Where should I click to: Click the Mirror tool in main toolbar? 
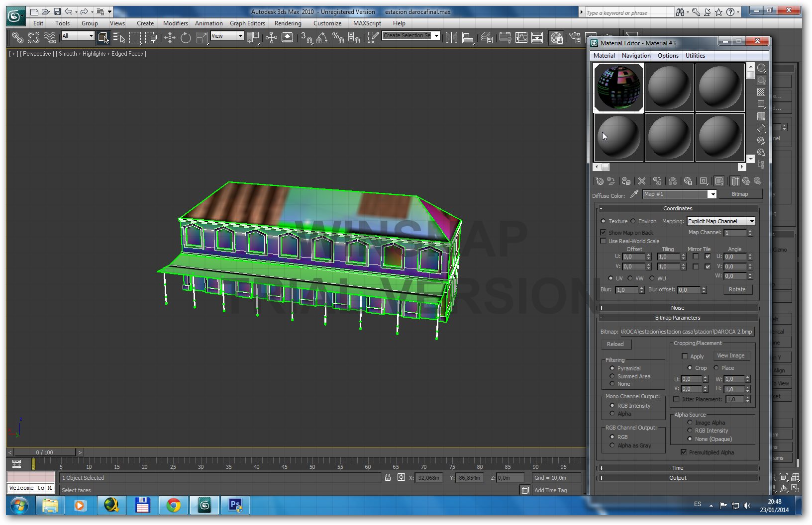pos(451,38)
